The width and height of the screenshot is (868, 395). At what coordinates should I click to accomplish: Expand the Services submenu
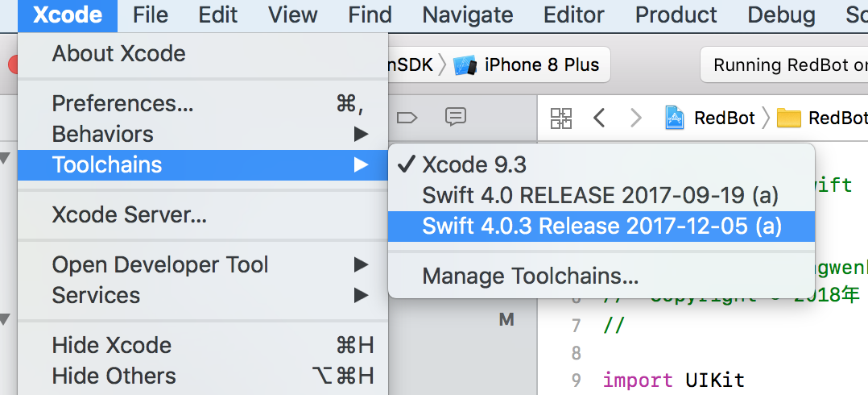(x=203, y=295)
